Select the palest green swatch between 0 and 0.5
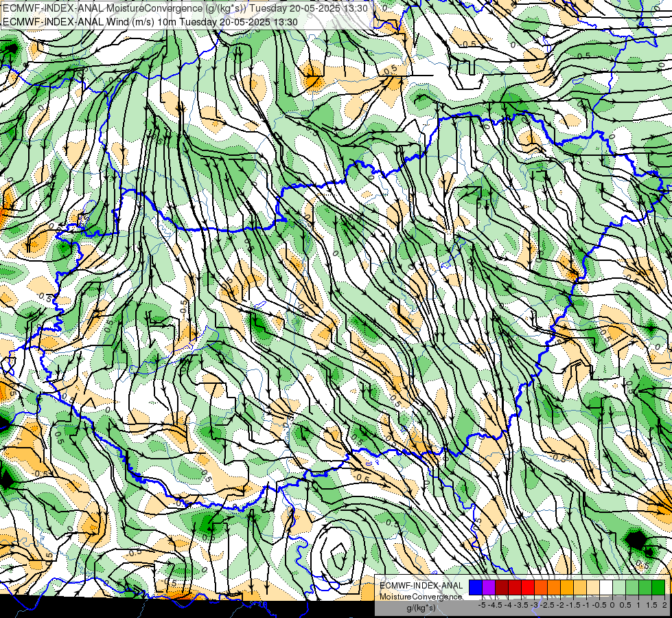 pyautogui.click(x=619, y=588)
